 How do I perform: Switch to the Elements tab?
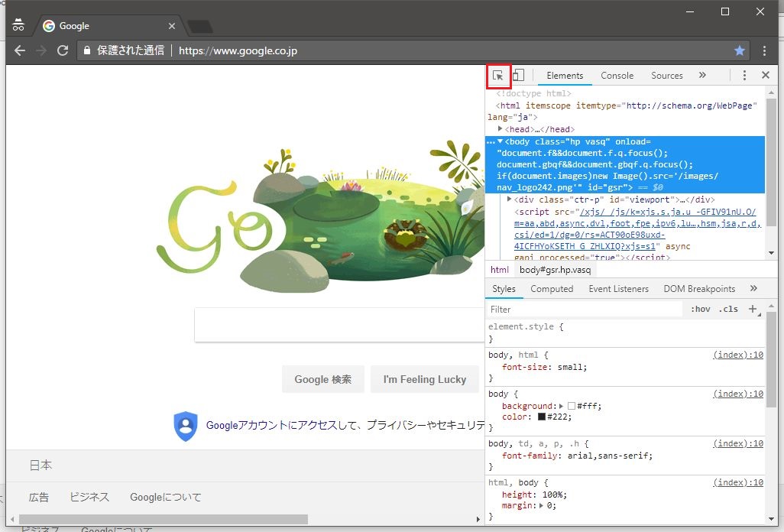click(565, 76)
